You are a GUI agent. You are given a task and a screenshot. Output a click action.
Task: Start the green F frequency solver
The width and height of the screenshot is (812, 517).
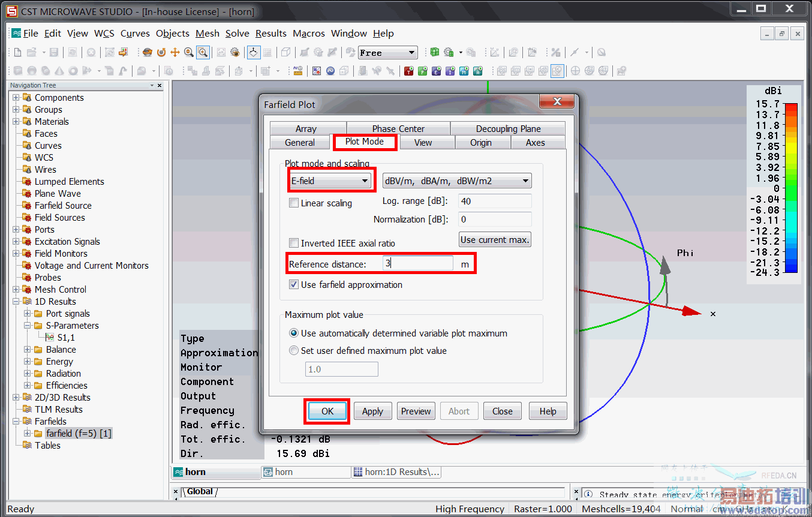pos(423,71)
